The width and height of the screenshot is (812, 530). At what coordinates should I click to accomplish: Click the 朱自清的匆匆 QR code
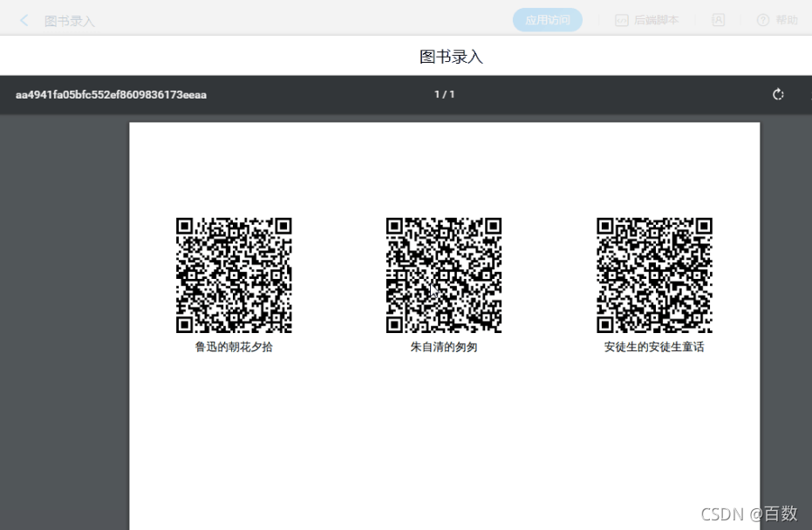pyautogui.click(x=444, y=275)
